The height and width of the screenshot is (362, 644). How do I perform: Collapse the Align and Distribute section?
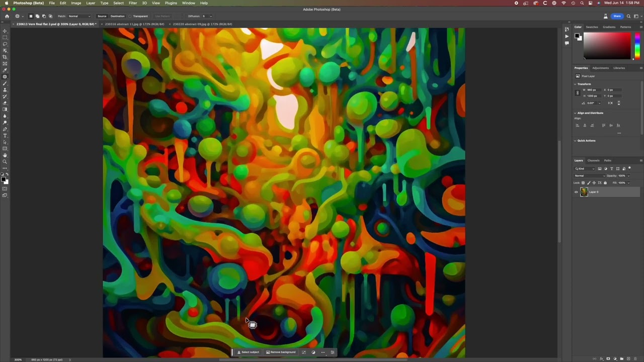(x=576, y=113)
